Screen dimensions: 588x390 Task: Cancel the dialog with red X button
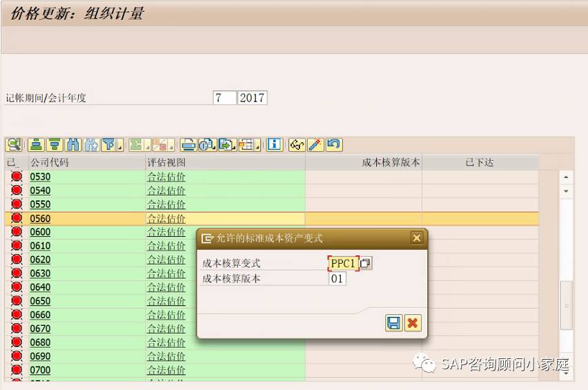pyautogui.click(x=413, y=323)
